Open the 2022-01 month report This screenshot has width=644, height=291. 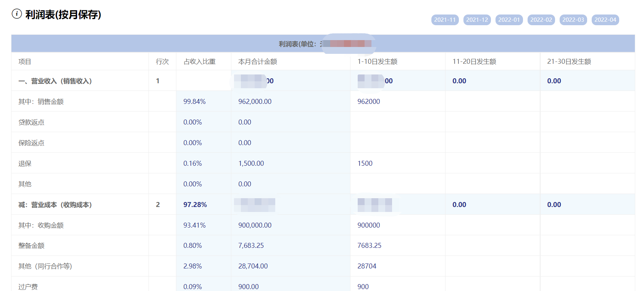point(509,20)
